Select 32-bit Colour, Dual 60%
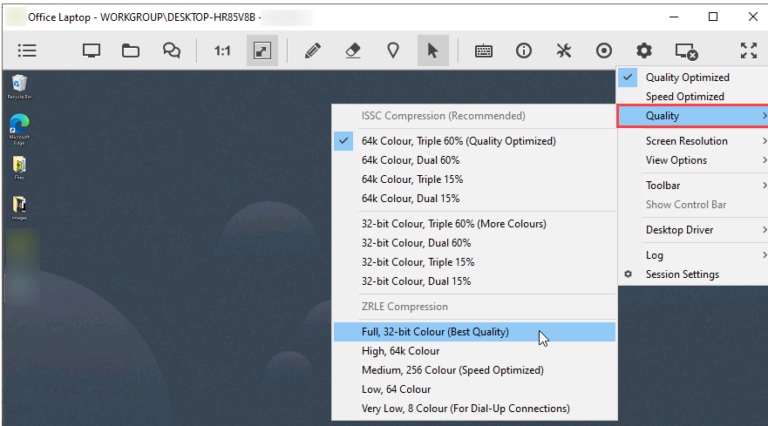Screen dimensions: 768x426 tap(474, 243)
